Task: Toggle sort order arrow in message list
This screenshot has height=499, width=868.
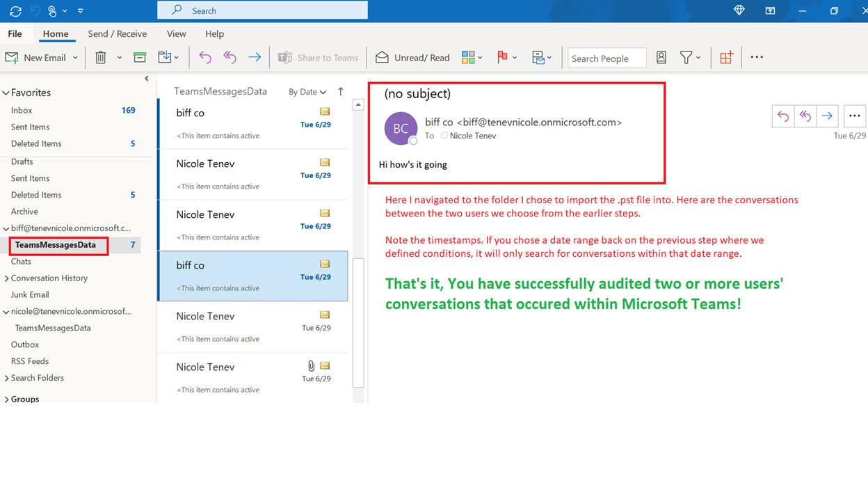Action: 340,91
